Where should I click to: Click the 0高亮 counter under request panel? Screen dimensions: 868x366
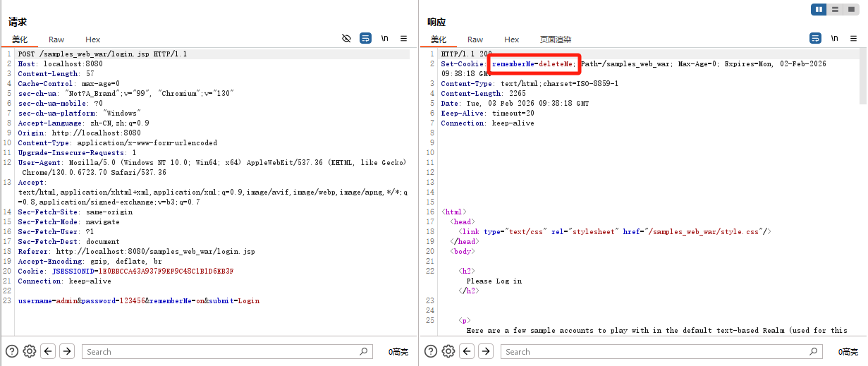[x=398, y=352]
